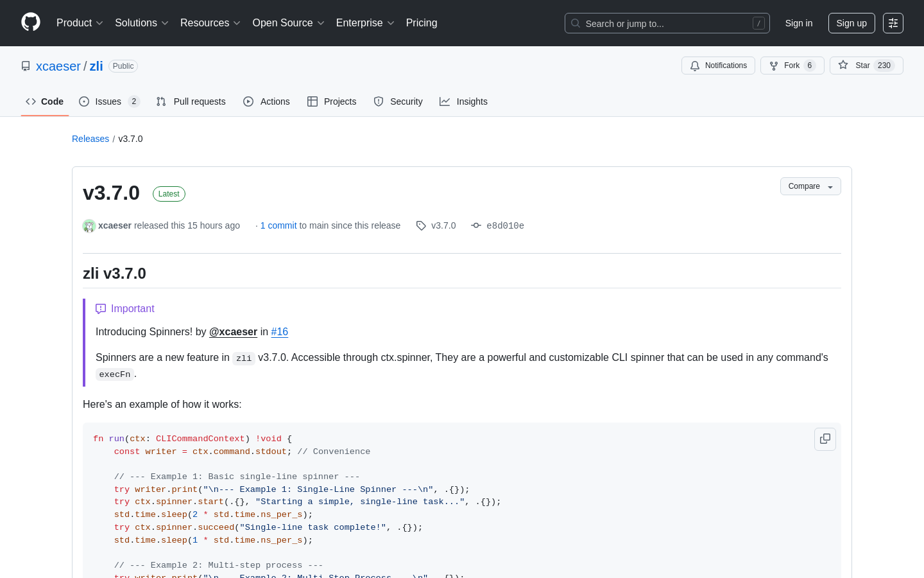The width and height of the screenshot is (924, 578).
Task: Open commit e8d010e link
Action: [505, 225]
